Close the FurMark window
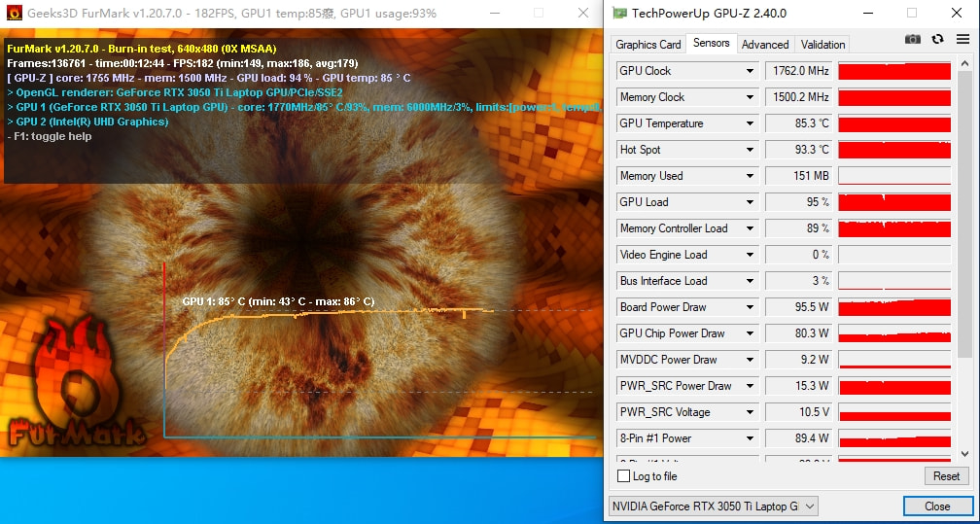 582,14
